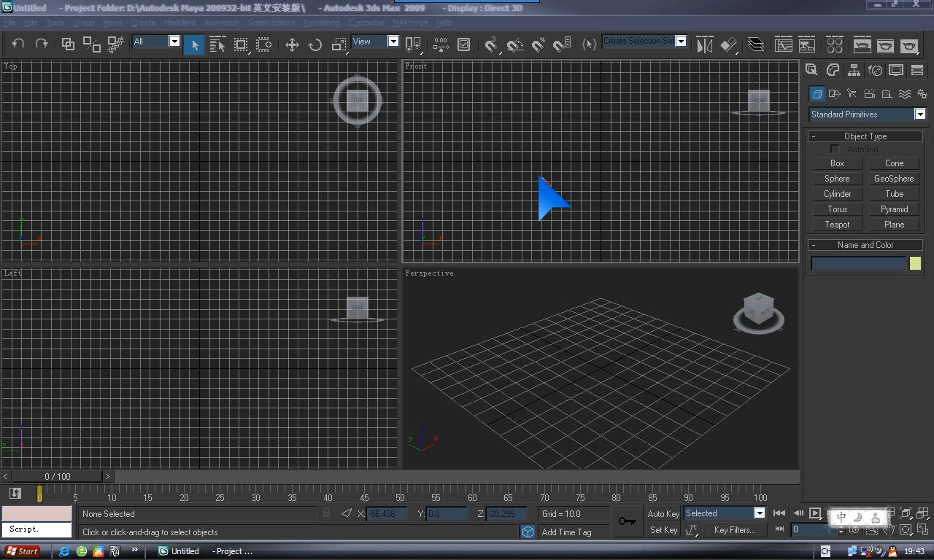Select the Lights category icon
The height and width of the screenshot is (560, 934).
point(852,93)
